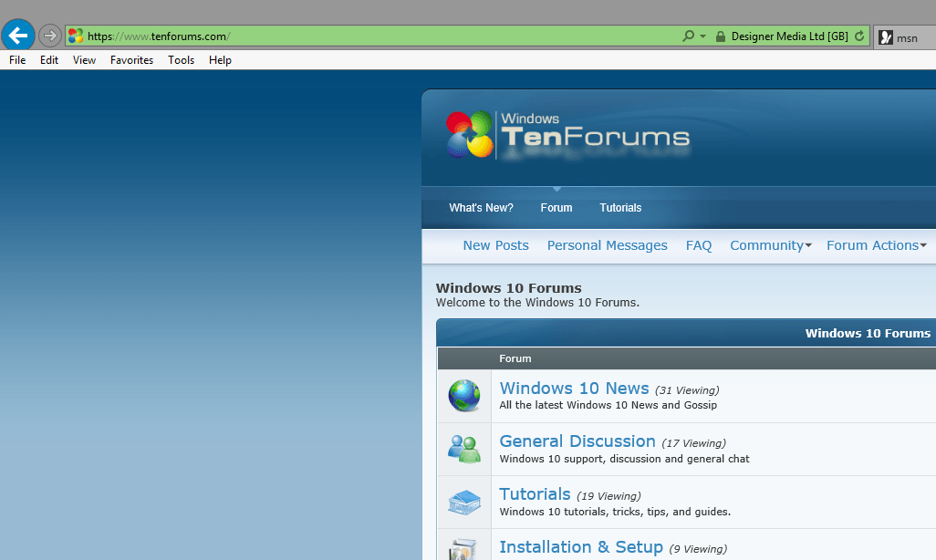Click the TenForums favicon in address bar

tap(76, 36)
